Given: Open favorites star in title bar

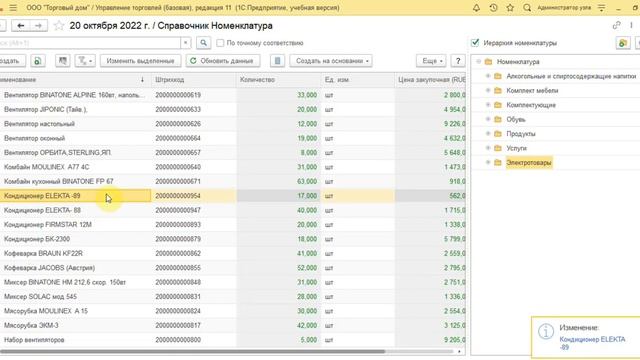Looking at the screenshot, I should tap(510, 8).
